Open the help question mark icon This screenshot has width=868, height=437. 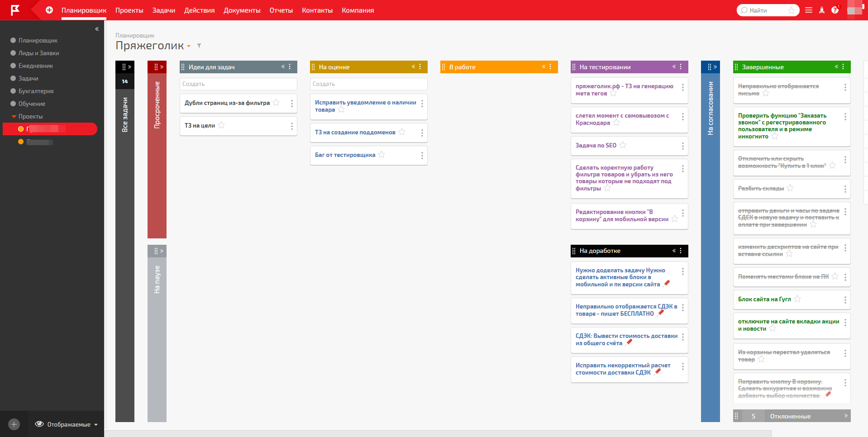[835, 10]
